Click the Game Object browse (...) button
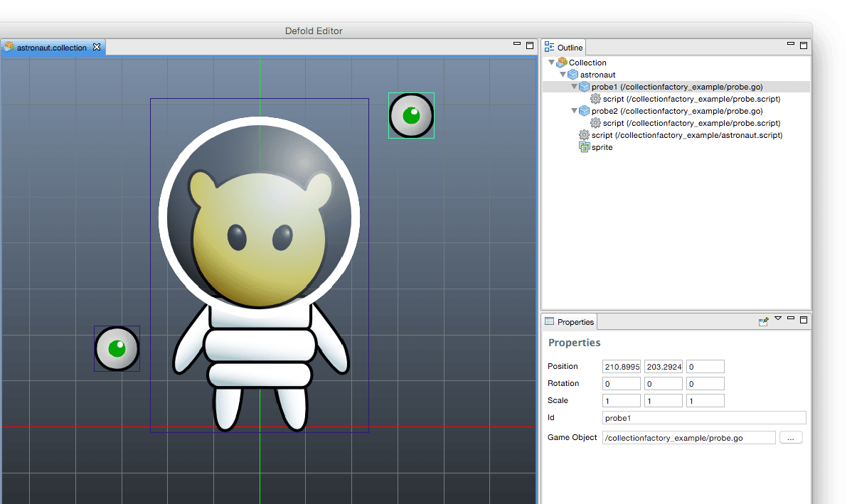Screen dimensions: 852x504 791,438
